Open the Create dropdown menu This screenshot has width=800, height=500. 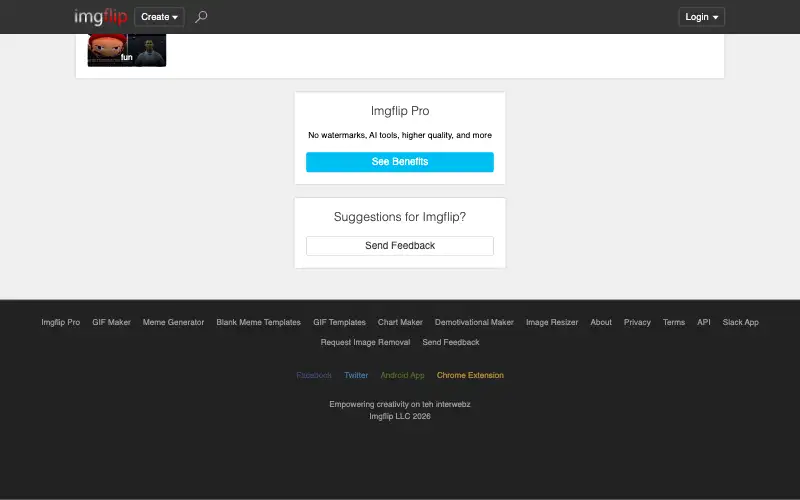point(159,17)
